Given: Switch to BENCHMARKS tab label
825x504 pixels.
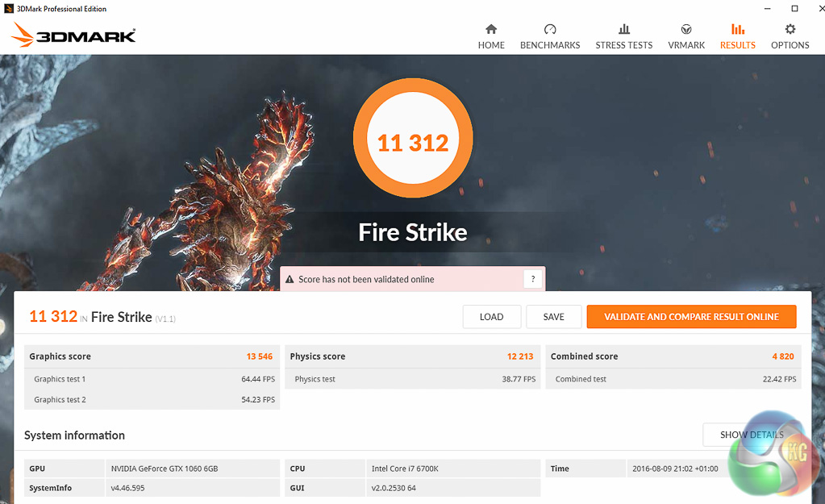Looking at the screenshot, I should click(x=550, y=45).
